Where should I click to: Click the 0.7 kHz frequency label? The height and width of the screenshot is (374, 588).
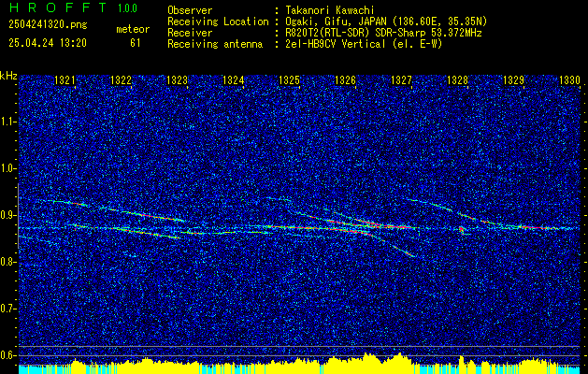pos(7,309)
